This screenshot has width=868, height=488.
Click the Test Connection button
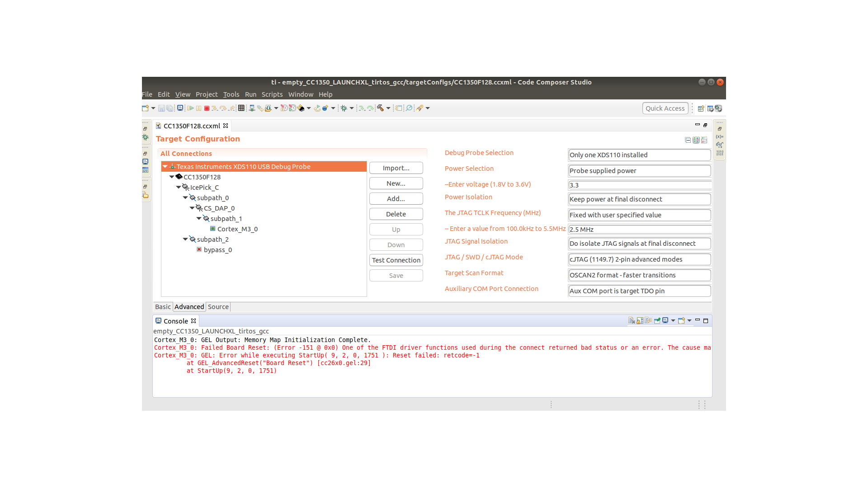pyautogui.click(x=396, y=260)
